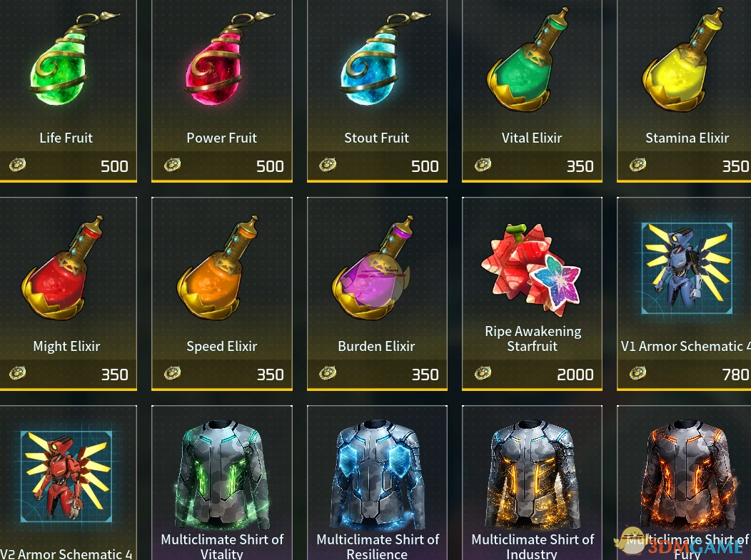Select the green Vital Elixir bottle
This screenshot has width=751, height=560.
pos(528,61)
